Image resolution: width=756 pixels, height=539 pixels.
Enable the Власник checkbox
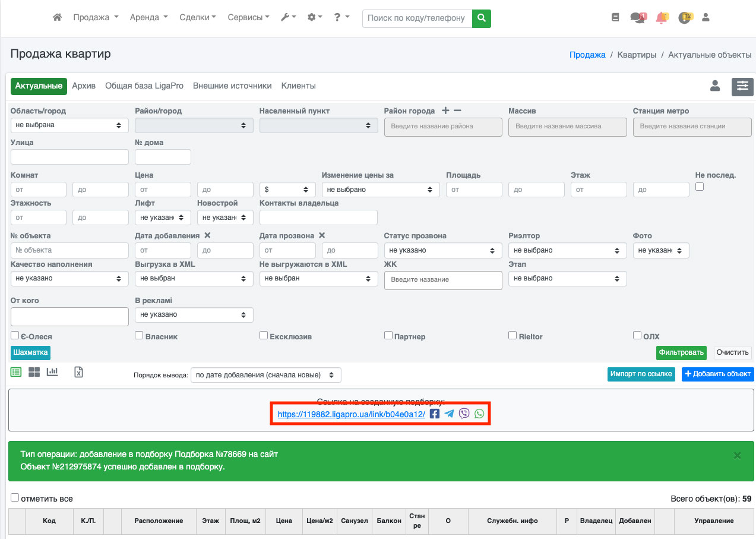click(x=139, y=335)
